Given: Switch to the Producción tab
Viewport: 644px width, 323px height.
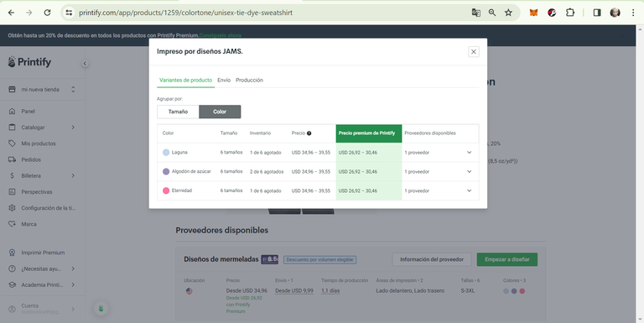Looking at the screenshot, I should [249, 81].
